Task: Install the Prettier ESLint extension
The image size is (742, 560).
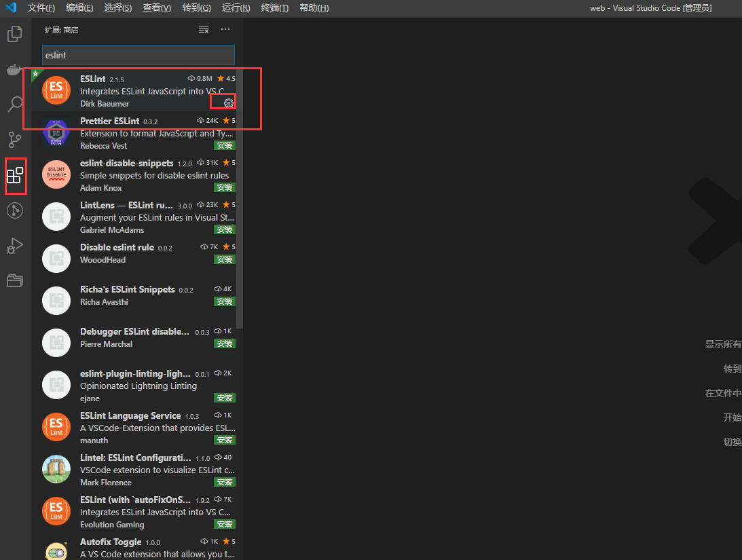Action: pyautogui.click(x=224, y=145)
